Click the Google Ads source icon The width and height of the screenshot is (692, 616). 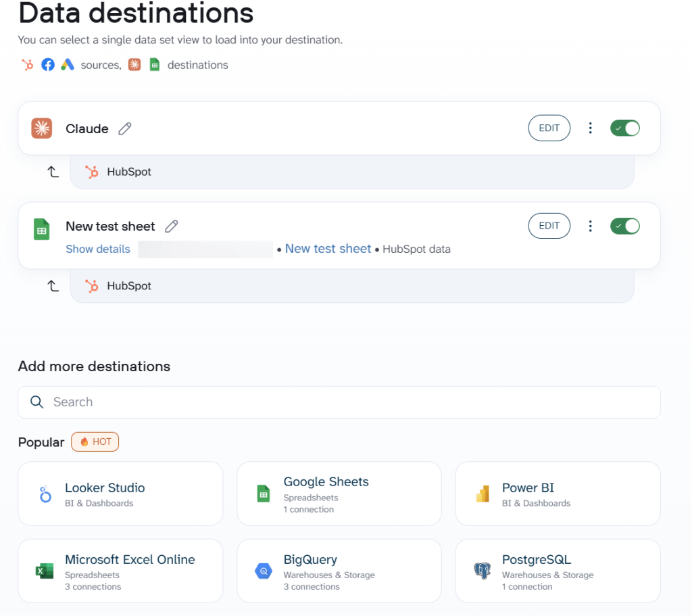point(67,65)
